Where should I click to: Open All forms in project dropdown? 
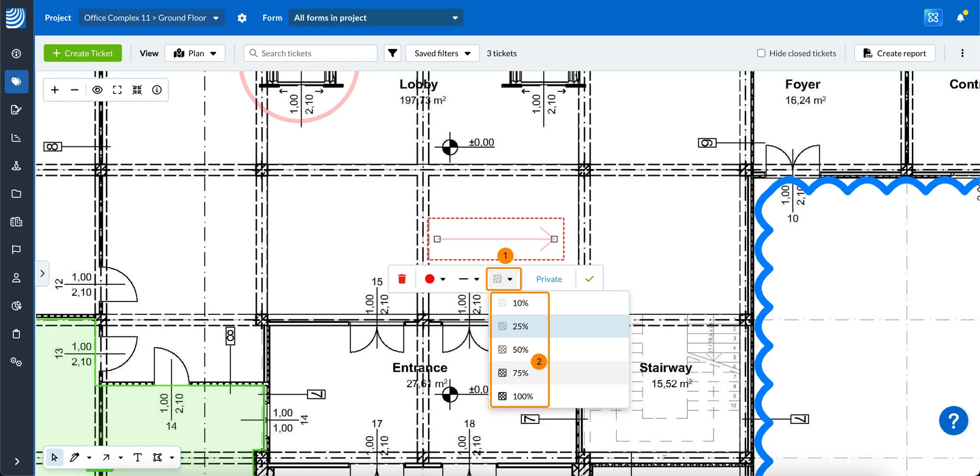[375, 18]
